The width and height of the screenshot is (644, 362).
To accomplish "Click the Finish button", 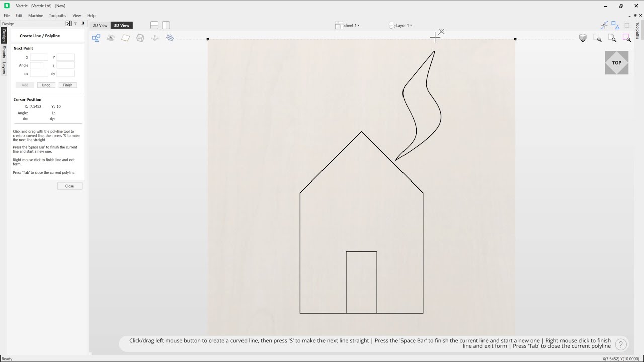I will click(68, 85).
